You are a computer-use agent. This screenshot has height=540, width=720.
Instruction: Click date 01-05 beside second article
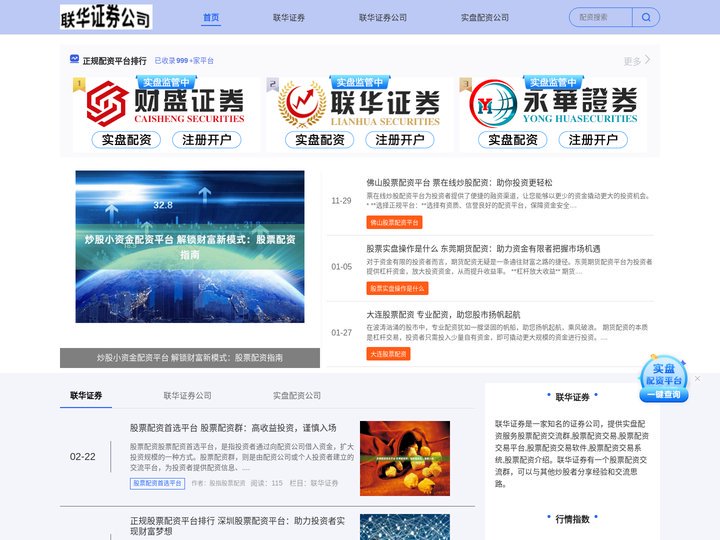(341, 267)
